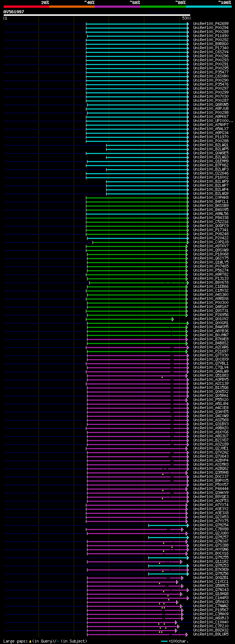Open hit UniRef100_P17340
The width and height of the screenshot is (235, 644).
click(x=211, y=48)
